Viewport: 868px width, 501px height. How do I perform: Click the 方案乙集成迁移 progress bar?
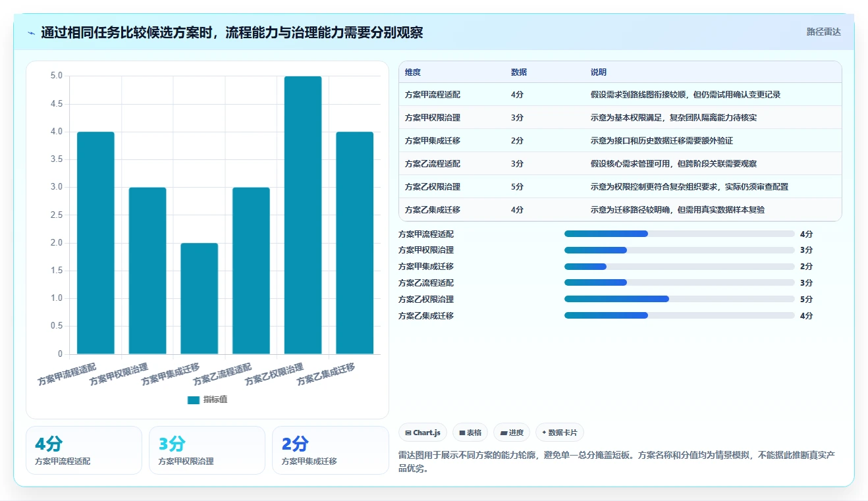click(x=679, y=315)
